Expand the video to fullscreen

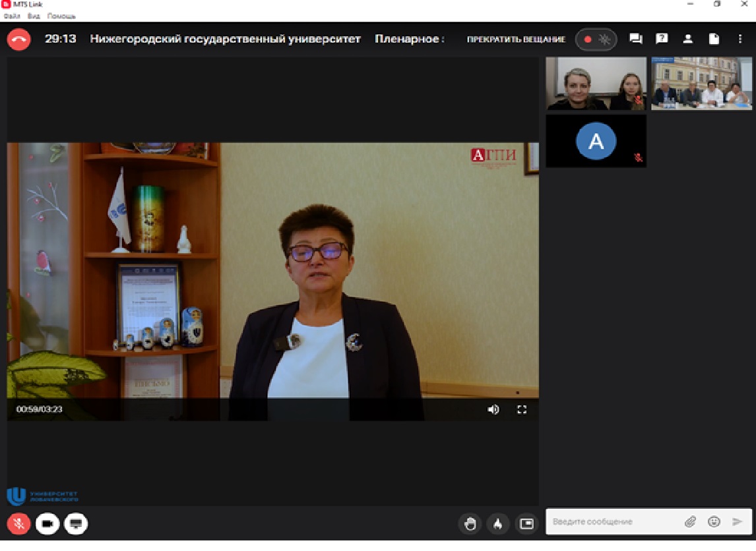click(x=522, y=409)
